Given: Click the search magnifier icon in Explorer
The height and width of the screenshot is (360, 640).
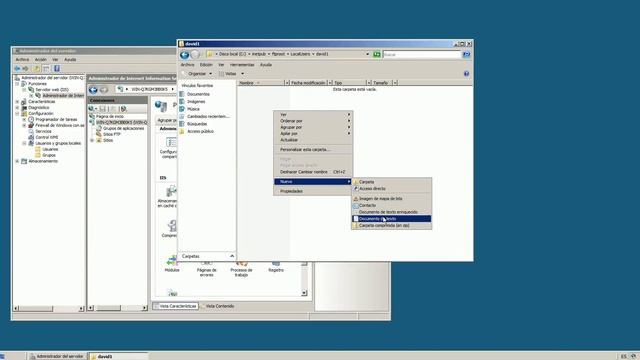Looking at the screenshot, I should pyautogui.click(x=466, y=54).
